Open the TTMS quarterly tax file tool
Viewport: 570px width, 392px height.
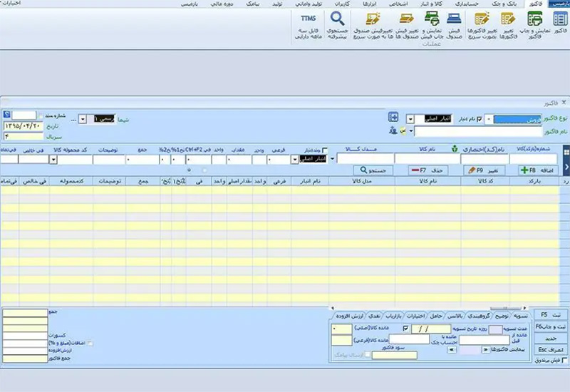pyautogui.click(x=308, y=19)
